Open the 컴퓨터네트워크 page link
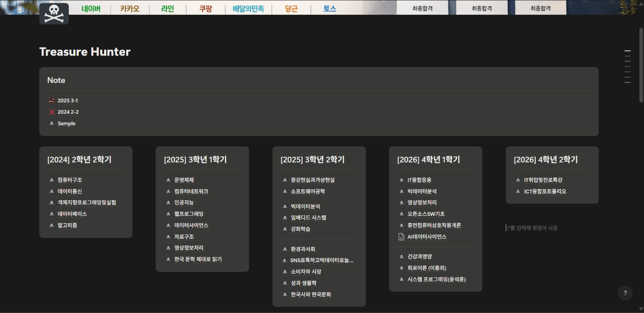Screen dimensions: 644x313 pos(191,191)
